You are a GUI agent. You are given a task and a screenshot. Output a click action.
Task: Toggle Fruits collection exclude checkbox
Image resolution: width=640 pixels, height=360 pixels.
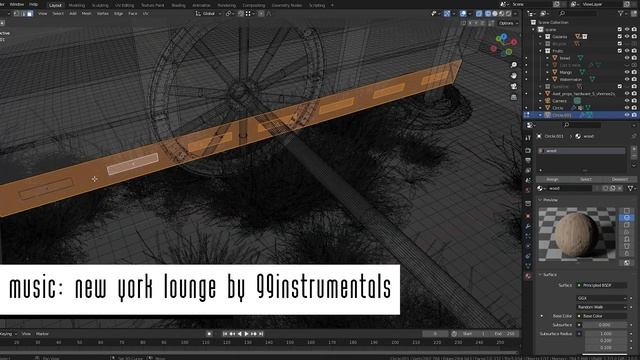point(620,51)
